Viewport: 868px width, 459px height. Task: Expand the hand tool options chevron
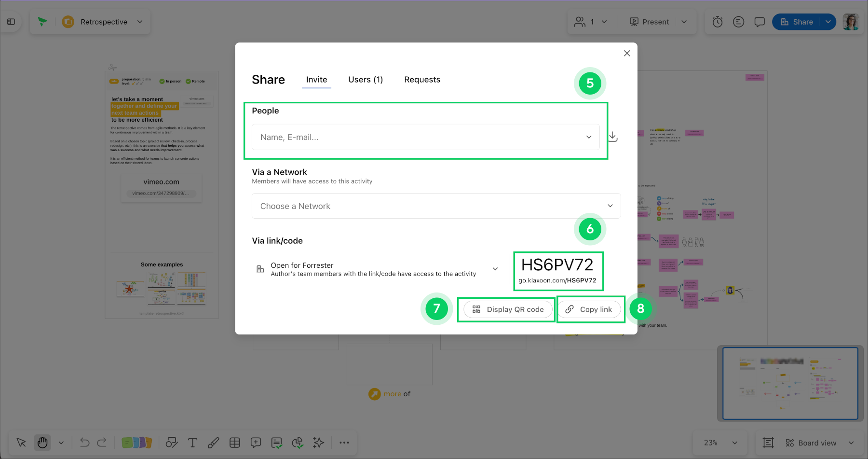point(61,443)
